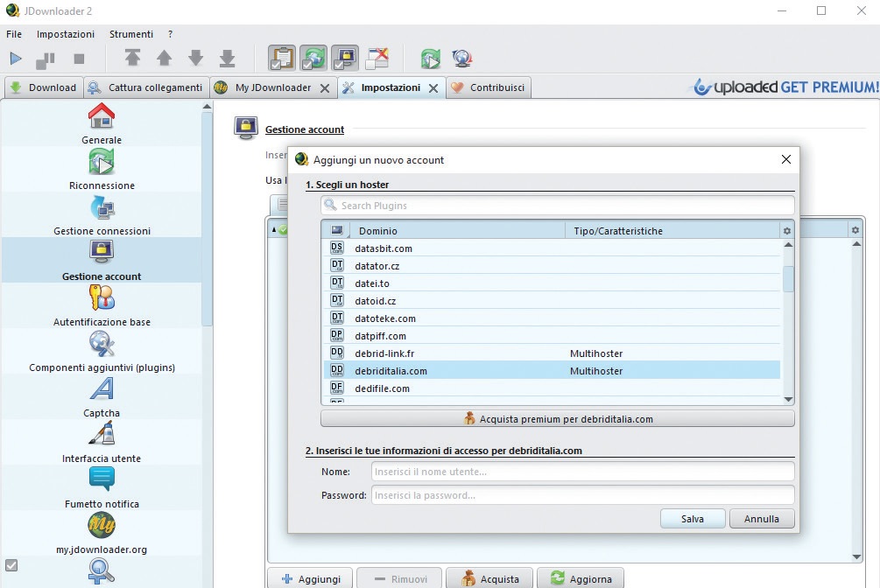Open Riconnessione settings in the sidebar

point(102,170)
